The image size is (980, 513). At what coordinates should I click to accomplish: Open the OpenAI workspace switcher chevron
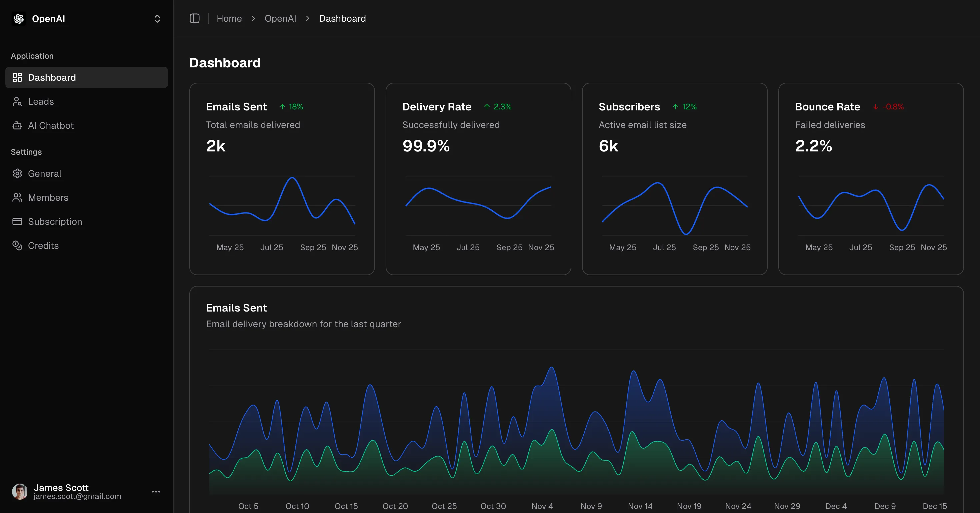tap(157, 18)
